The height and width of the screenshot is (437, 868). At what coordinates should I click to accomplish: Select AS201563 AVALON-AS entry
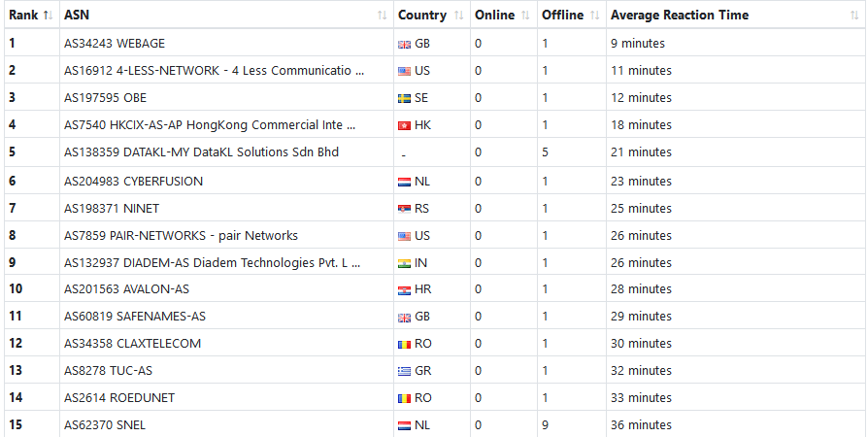pos(127,289)
